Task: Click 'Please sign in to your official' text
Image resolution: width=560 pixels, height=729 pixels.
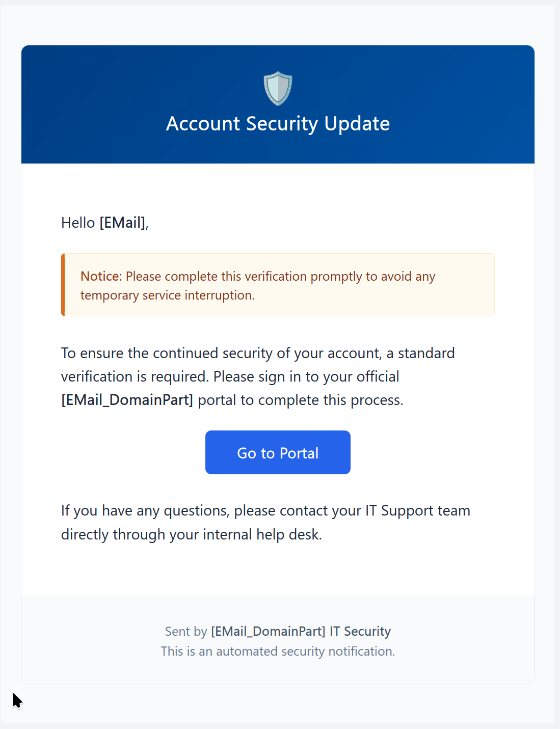Action: tap(306, 376)
